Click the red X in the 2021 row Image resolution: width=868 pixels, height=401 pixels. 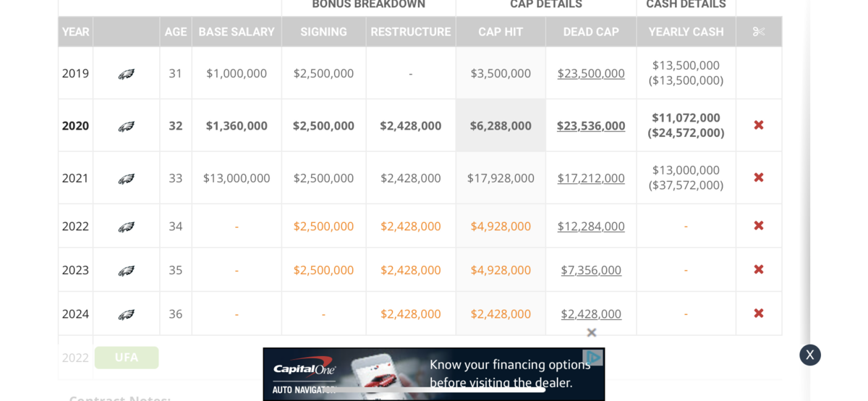tap(759, 177)
